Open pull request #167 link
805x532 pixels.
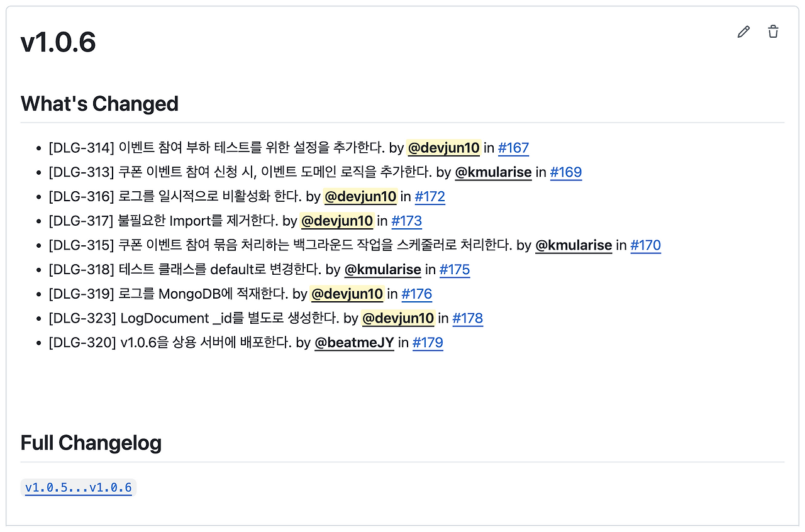[x=513, y=148]
